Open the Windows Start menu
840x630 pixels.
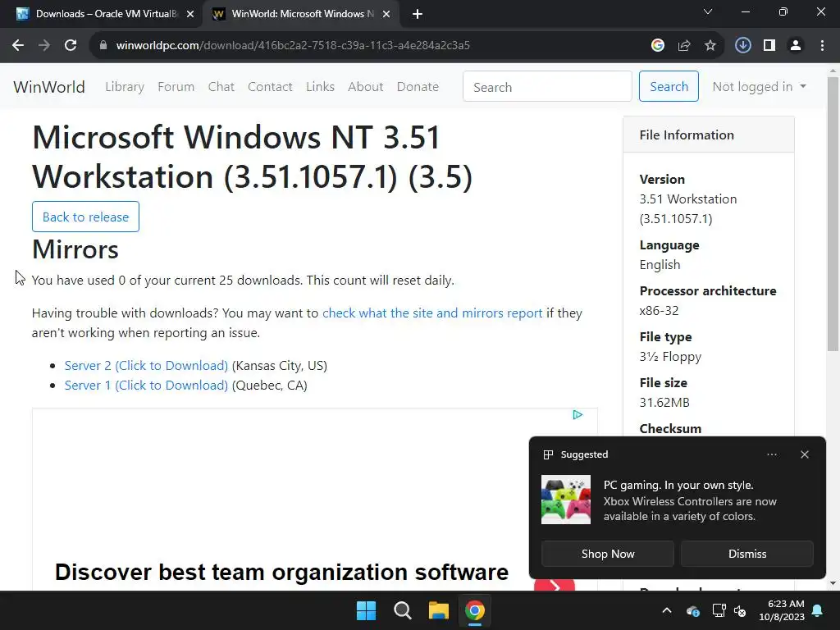tap(367, 610)
